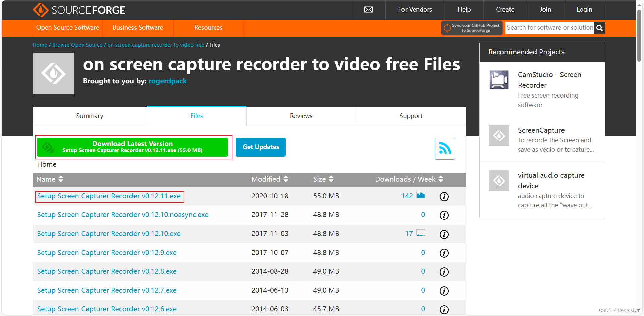Download Setup Screen Capturer Recorder v0.12.6.exe

click(x=107, y=309)
